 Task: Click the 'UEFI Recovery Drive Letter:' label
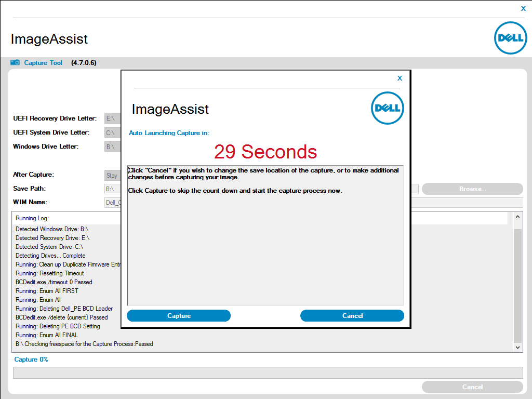(55, 118)
